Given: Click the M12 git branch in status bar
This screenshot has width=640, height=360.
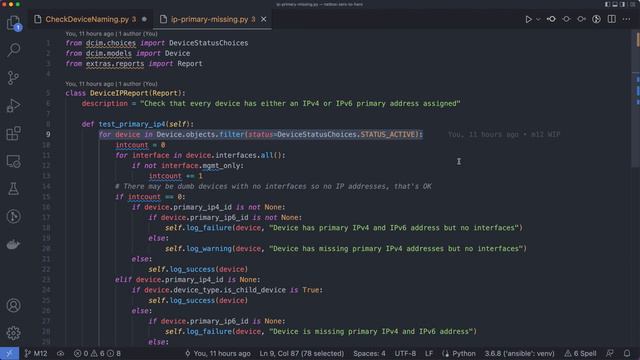Looking at the screenshot, I should [x=36, y=353].
